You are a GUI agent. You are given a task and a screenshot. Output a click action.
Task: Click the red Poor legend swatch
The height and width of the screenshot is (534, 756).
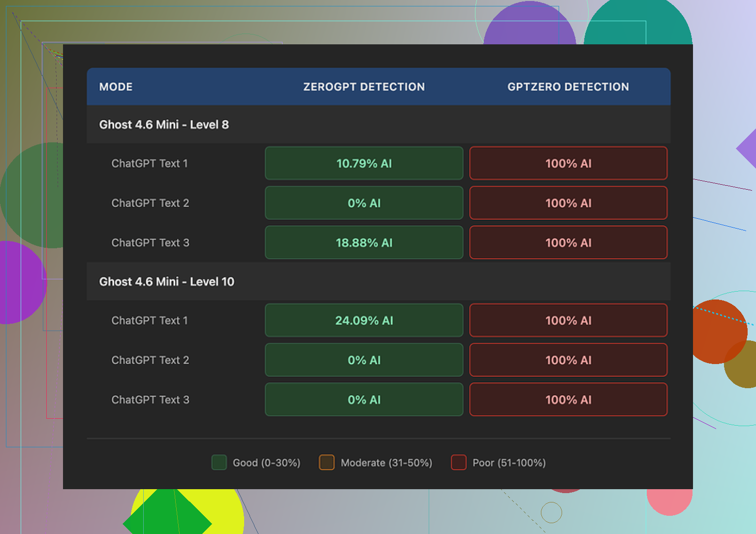tap(459, 463)
